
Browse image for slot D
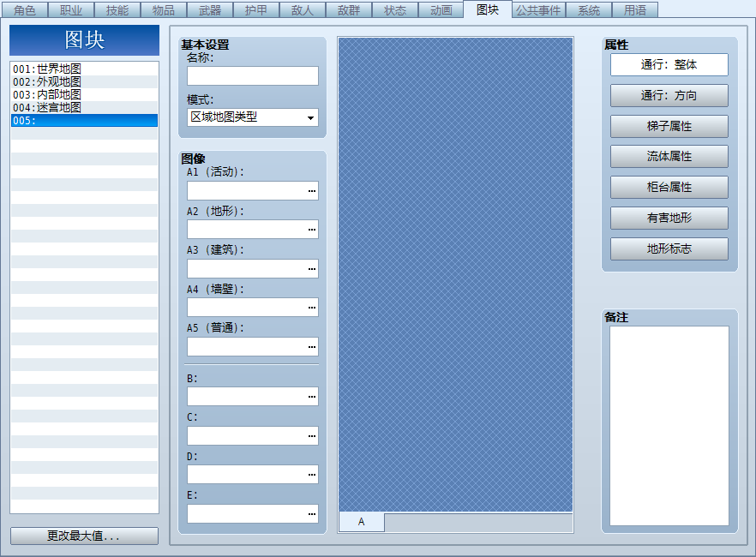point(312,475)
